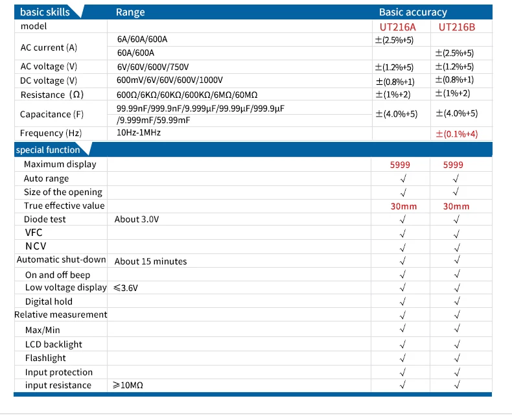Click the 'Relative measurement' row label
512x420 pixels.
tap(61, 314)
